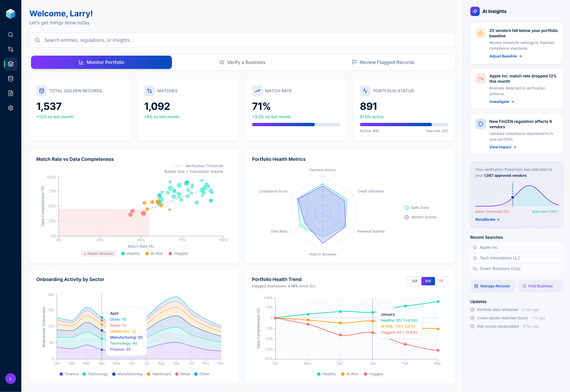Switch trend range to 1Y
570x392 pixels.
(441, 281)
